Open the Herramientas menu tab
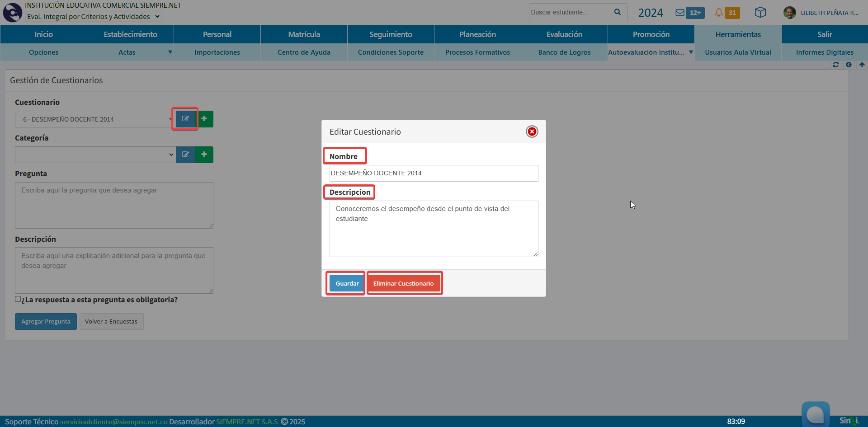This screenshot has height=427, width=868. coord(738,34)
